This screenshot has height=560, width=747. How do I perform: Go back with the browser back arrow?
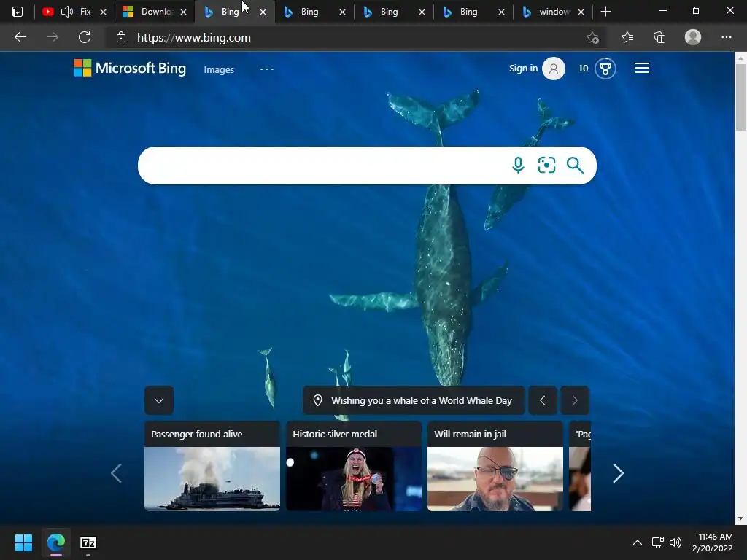[20, 37]
